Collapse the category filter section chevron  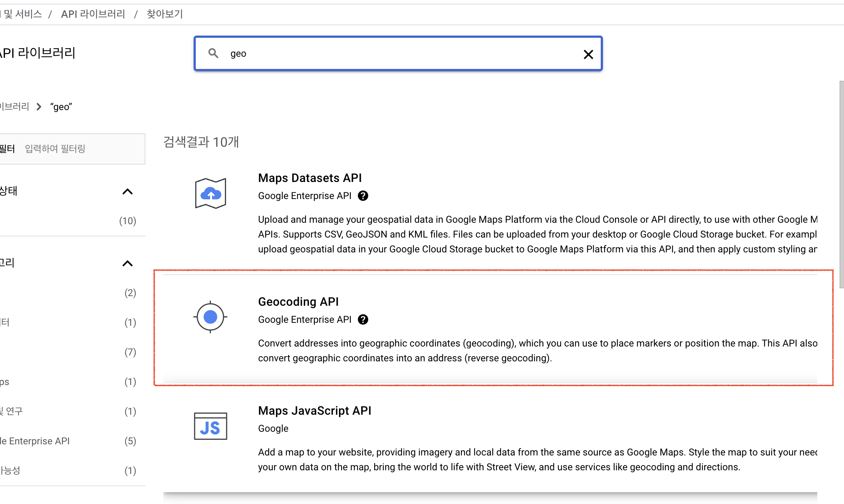coord(128,263)
